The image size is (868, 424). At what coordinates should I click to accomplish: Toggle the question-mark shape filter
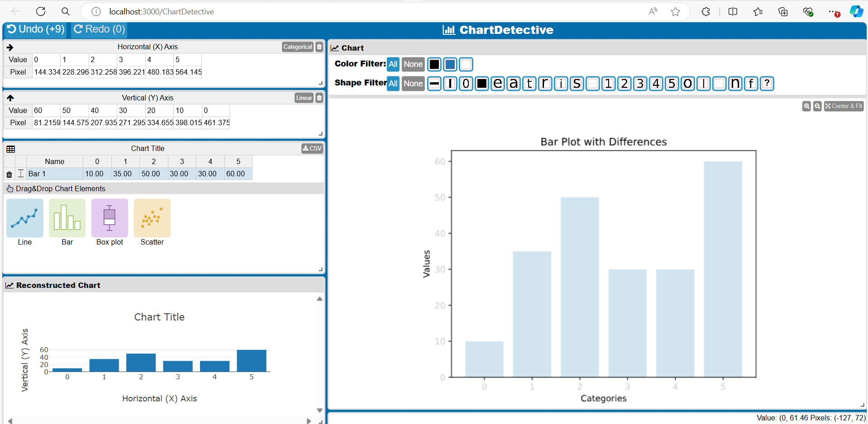point(767,83)
